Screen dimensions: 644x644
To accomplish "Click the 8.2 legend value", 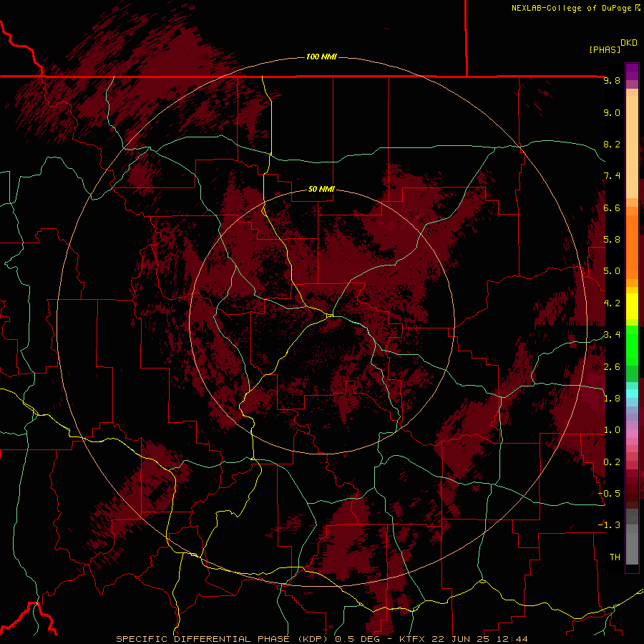I will click(612, 144).
